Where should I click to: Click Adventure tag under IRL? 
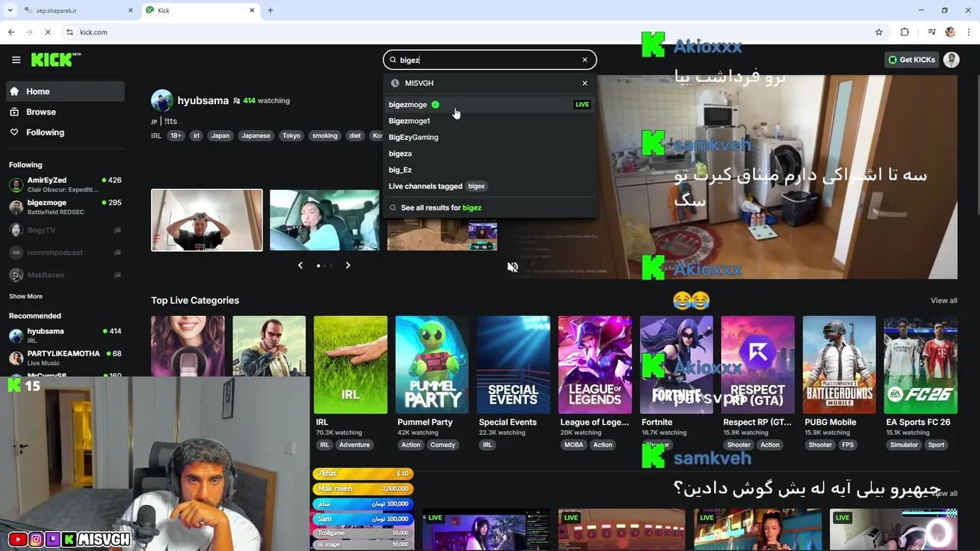354,445
